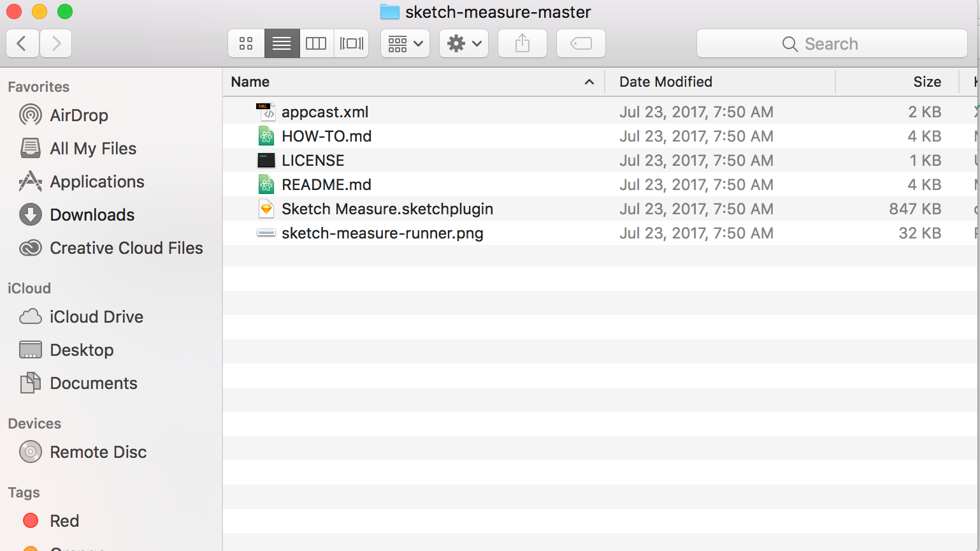Click the Share toolbar button
This screenshot has width=980, height=551.
point(522,43)
